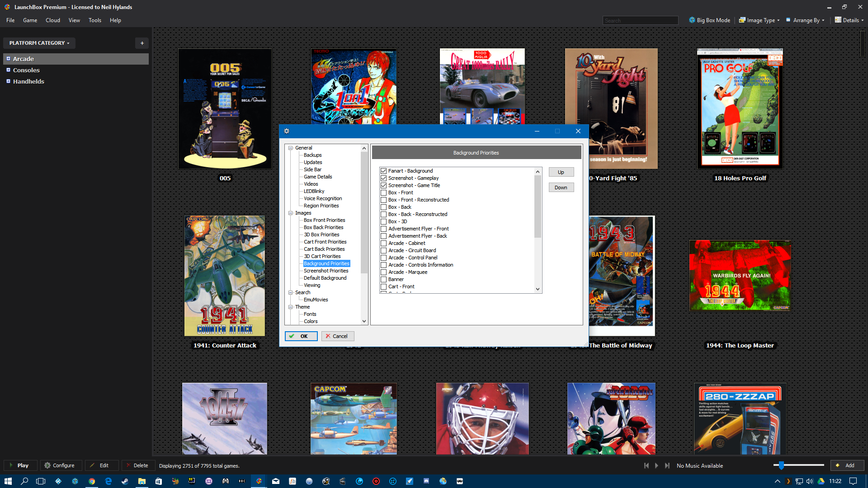Enable Box - Front - Reconstructed
This screenshot has width=868, height=488.
click(x=383, y=200)
